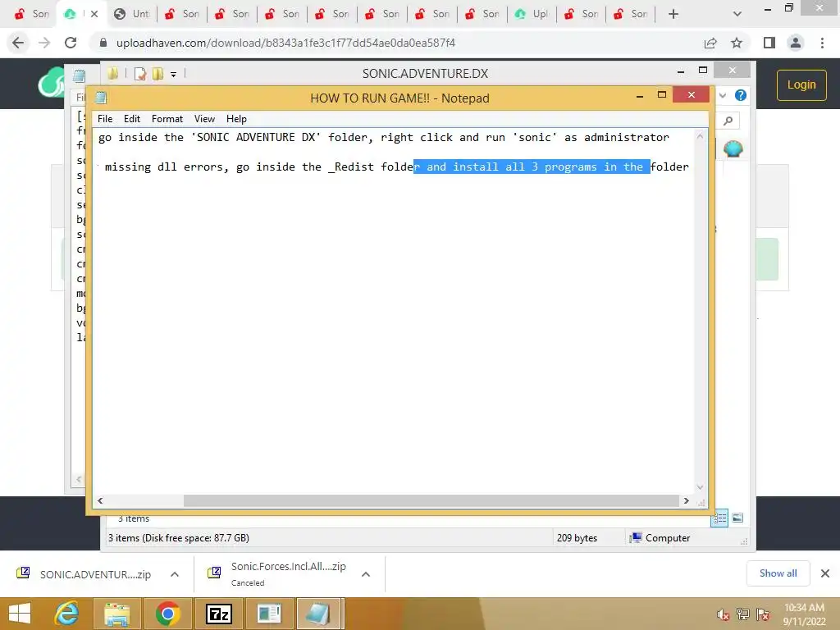The height and width of the screenshot is (630, 840).
Task: Expand the Explorer ribbon chevron
Action: pyautogui.click(x=723, y=95)
